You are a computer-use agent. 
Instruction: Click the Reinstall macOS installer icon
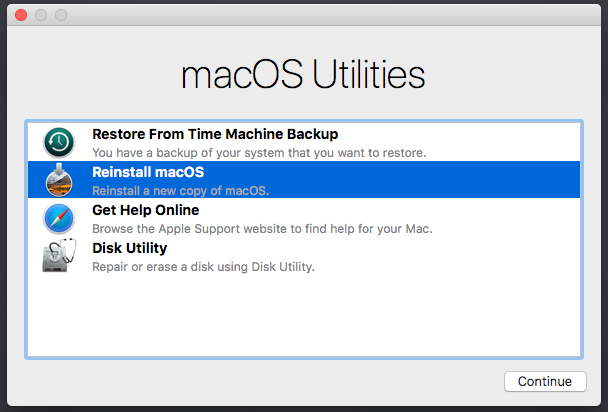pyautogui.click(x=58, y=180)
